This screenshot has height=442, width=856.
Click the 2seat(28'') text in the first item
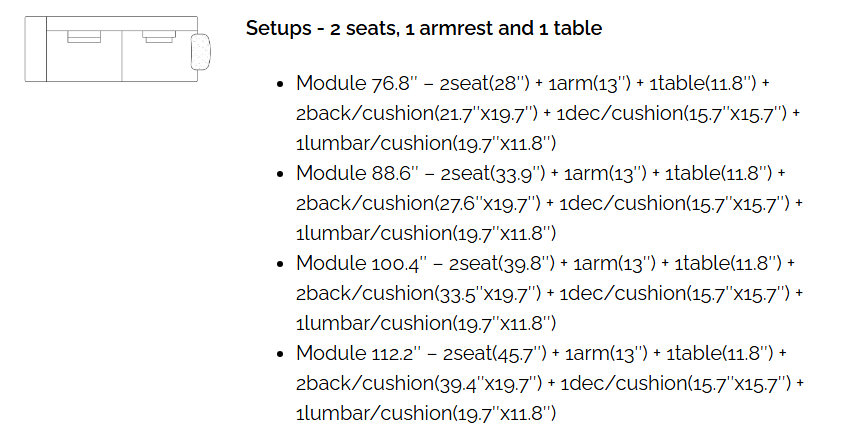tap(484, 83)
